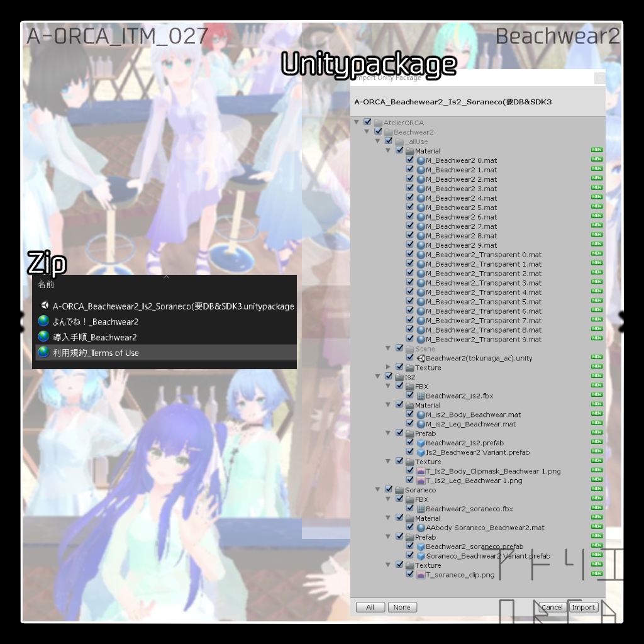Expand the _allUse Texture folder arrow
Screen dimensions: 644x644
tap(388, 367)
